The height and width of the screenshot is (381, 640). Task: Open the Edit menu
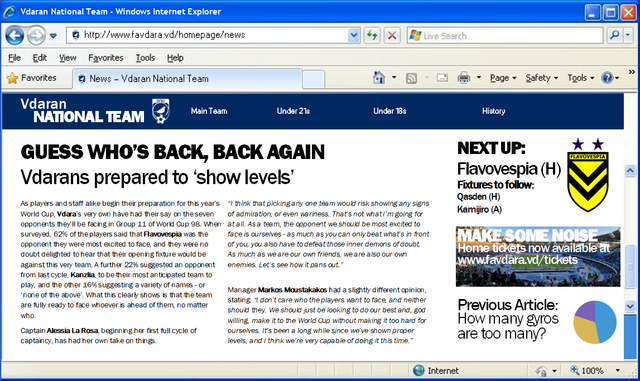[40, 58]
